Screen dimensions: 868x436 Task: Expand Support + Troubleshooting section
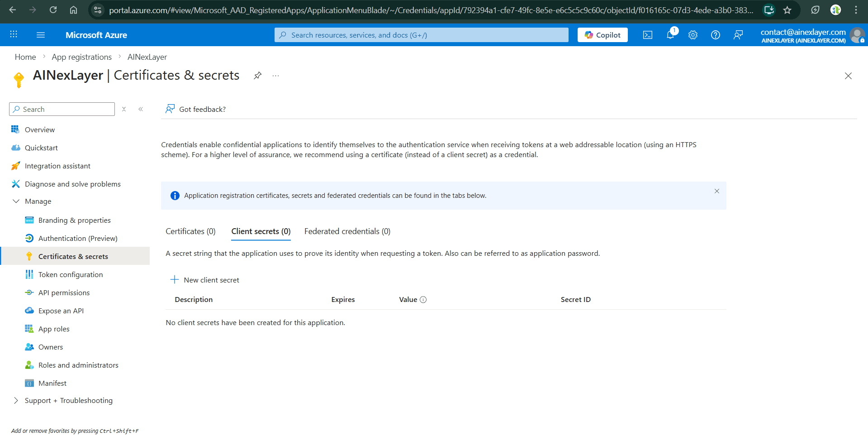coord(16,400)
